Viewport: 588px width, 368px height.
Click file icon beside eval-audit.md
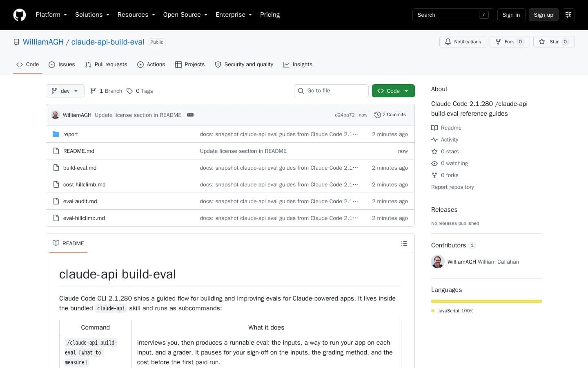point(56,201)
